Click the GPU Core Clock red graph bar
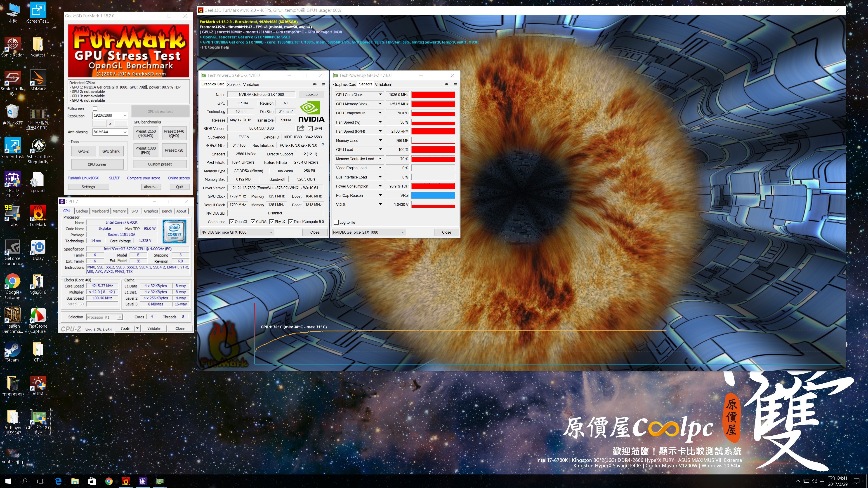The height and width of the screenshot is (488, 868). click(433, 95)
